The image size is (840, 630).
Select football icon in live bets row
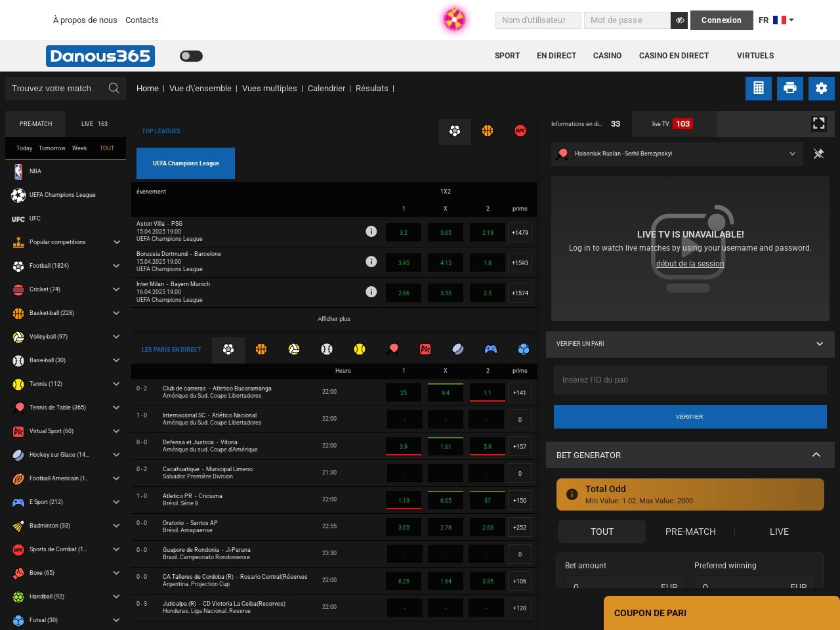(228, 350)
